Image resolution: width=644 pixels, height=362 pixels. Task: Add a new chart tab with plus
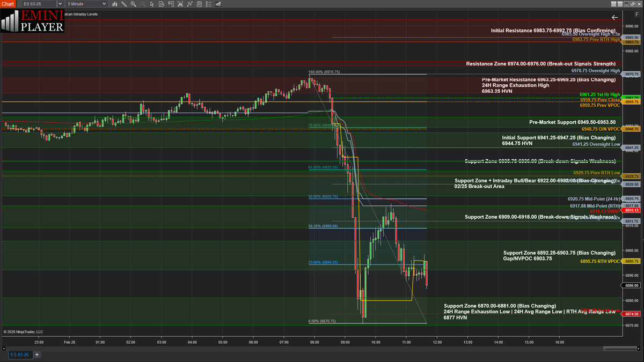point(37,354)
